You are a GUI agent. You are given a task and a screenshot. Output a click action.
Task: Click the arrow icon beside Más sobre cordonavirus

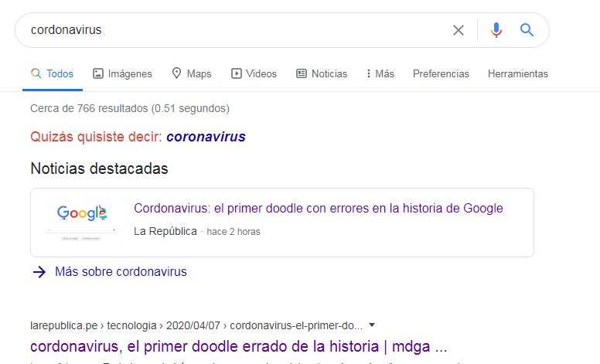[39, 272]
